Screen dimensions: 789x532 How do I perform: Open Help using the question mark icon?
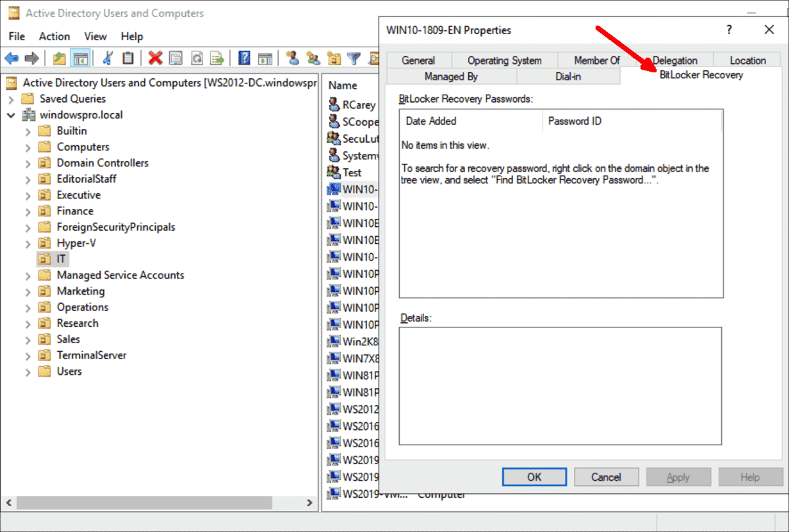pyautogui.click(x=243, y=58)
